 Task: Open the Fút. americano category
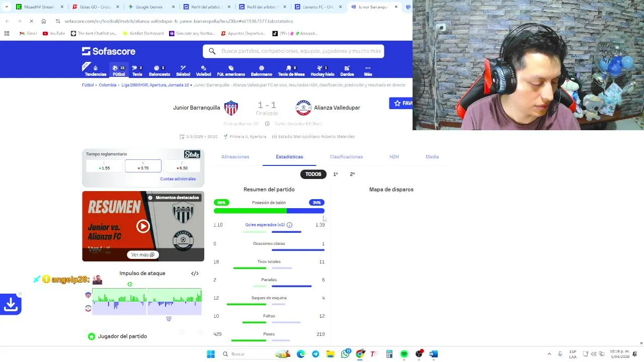pyautogui.click(x=231, y=71)
